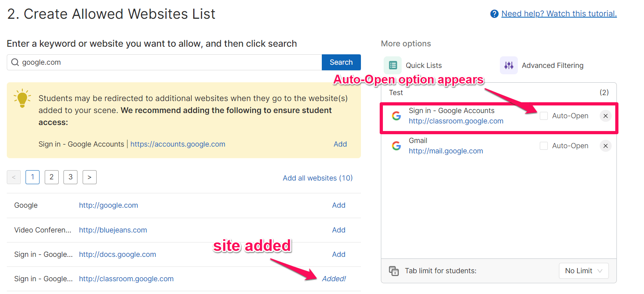Add recommended accounts.google.com site
Screen dimensions: 644x294
tap(340, 144)
